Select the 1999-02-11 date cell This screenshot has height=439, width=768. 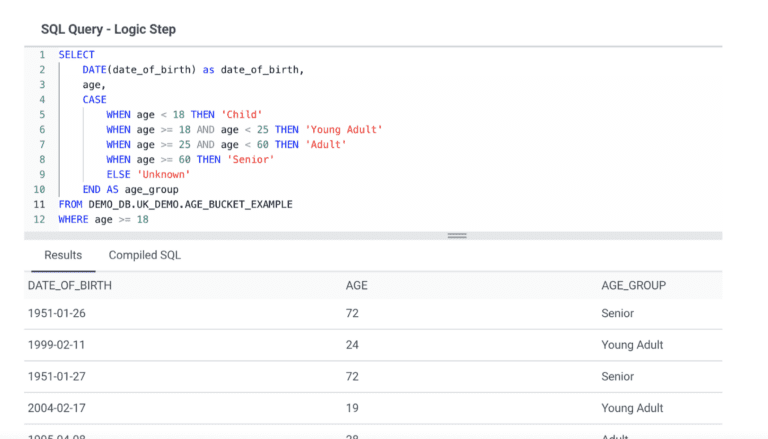(x=59, y=345)
